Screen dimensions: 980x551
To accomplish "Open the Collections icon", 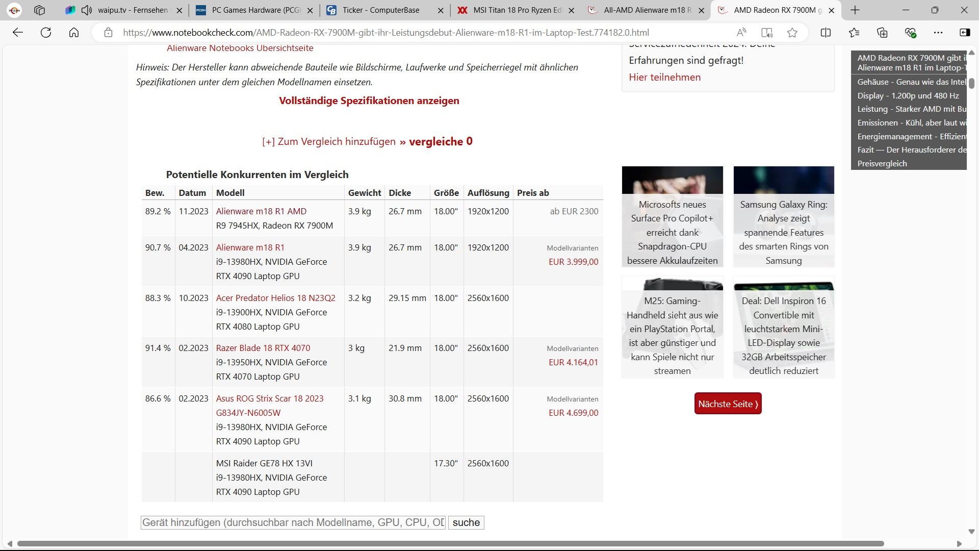I will (x=882, y=33).
